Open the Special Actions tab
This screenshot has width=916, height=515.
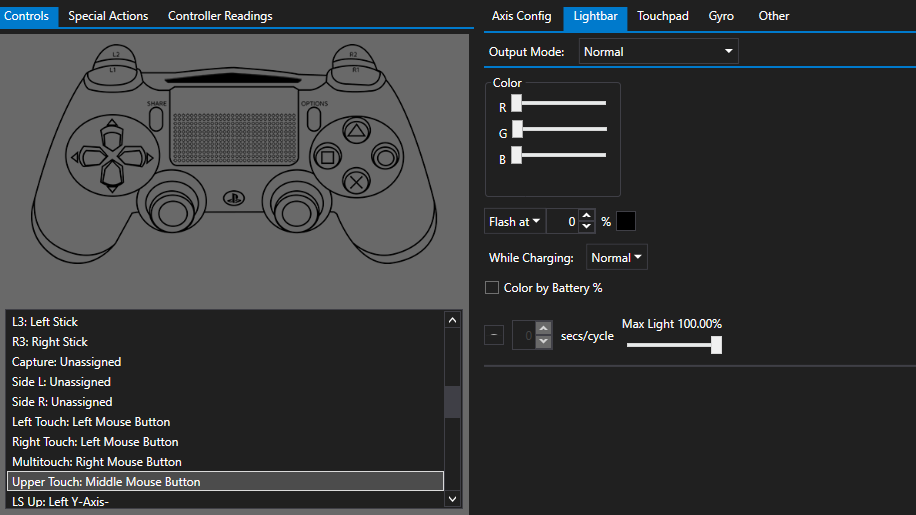pos(108,16)
